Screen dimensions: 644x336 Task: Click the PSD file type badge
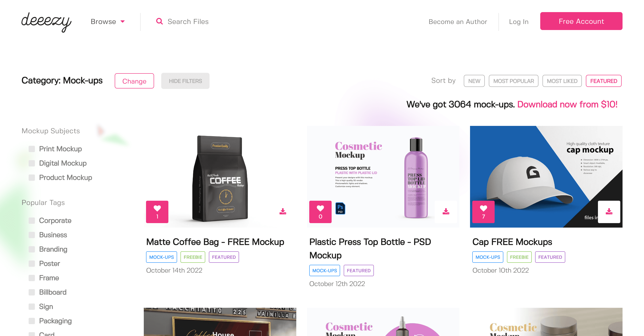point(340,208)
